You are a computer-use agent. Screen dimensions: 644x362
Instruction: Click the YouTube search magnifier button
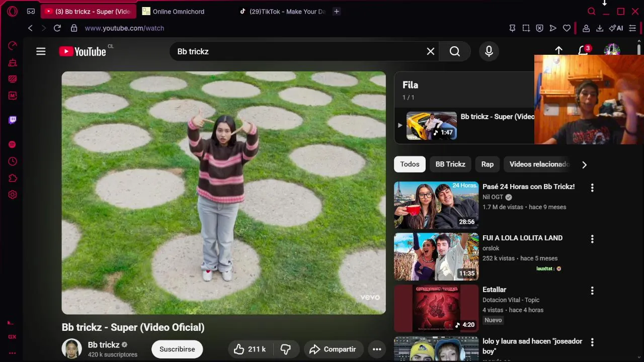pyautogui.click(x=455, y=51)
